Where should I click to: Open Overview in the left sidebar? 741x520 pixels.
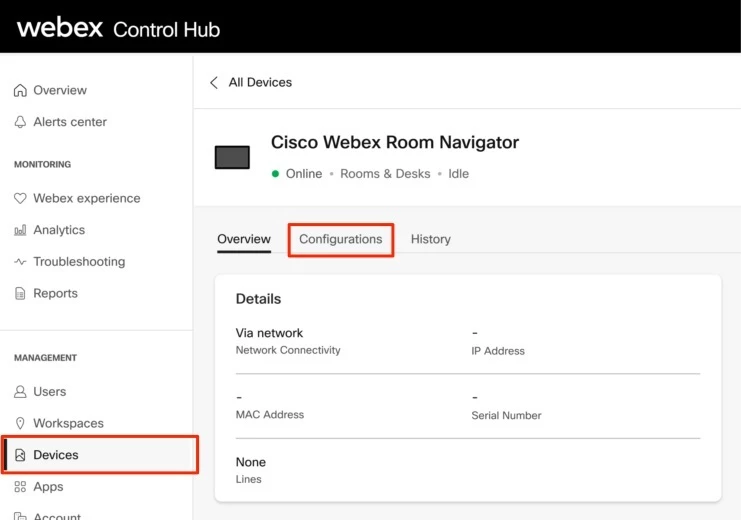pos(60,90)
